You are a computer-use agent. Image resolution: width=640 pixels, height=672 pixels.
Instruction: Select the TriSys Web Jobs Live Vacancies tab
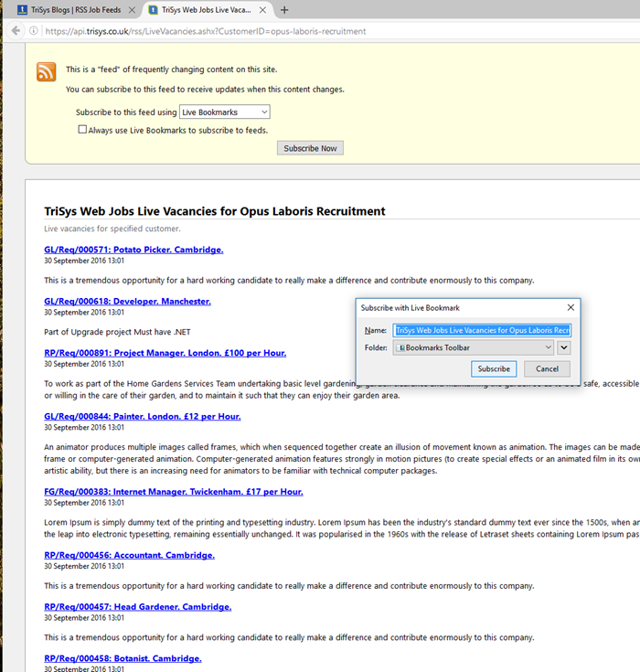(x=207, y=10)
